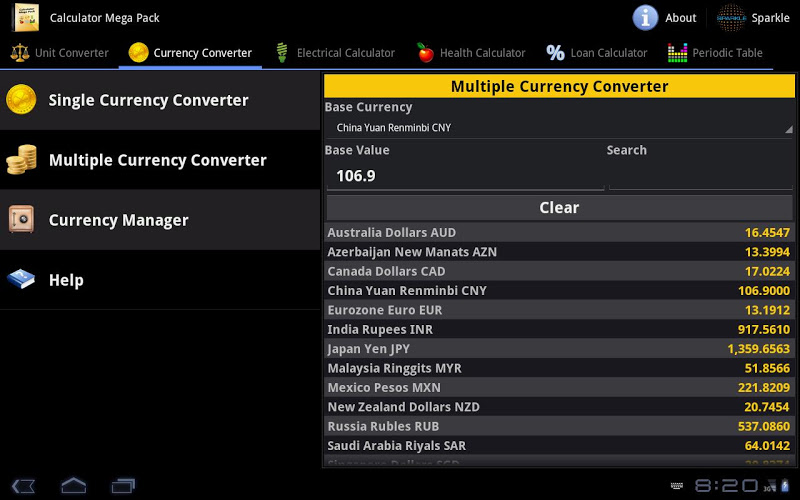
Task: Click the 917.5610 converted value
Action: [764, 330]
